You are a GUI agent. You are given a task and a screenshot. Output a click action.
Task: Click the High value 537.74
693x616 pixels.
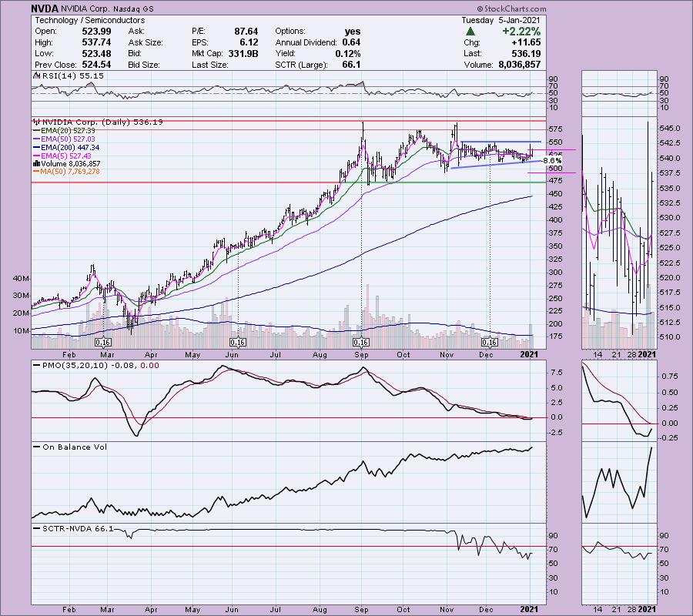[x=96, y=42]
